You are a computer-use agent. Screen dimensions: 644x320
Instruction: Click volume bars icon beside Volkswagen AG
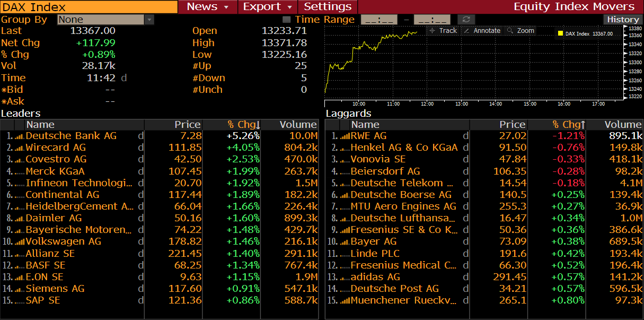(x=20, y=241)
